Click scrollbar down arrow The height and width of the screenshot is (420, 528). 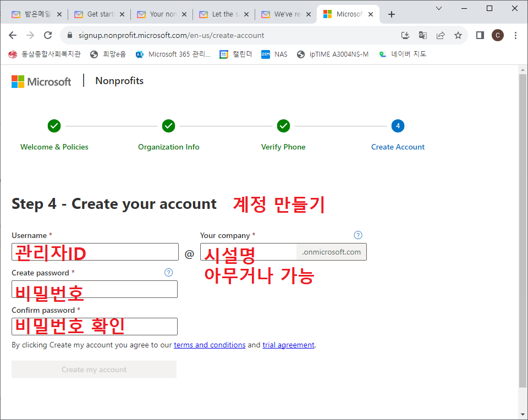click(x=522, y=415)
